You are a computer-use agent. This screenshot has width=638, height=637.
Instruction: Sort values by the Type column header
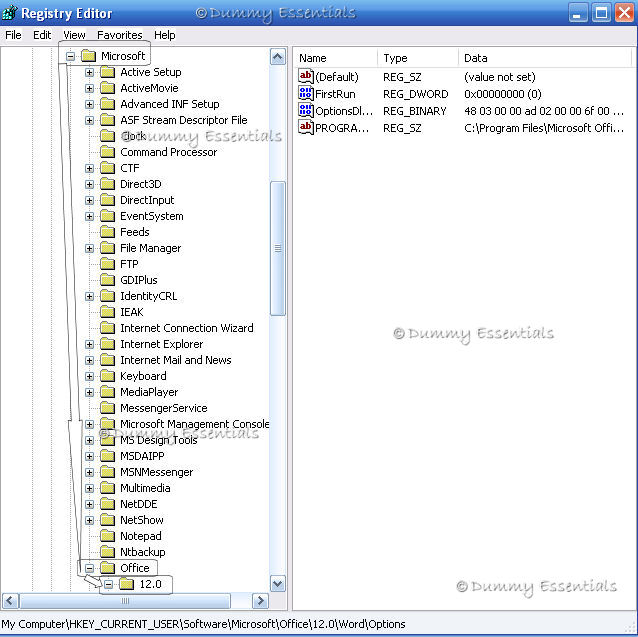click(418, 58)
